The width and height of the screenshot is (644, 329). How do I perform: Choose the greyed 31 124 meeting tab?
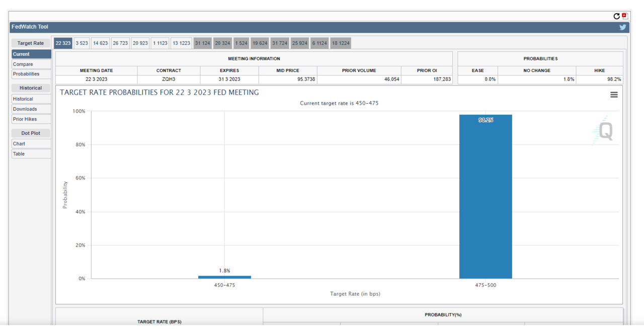(x=202, y=43)
